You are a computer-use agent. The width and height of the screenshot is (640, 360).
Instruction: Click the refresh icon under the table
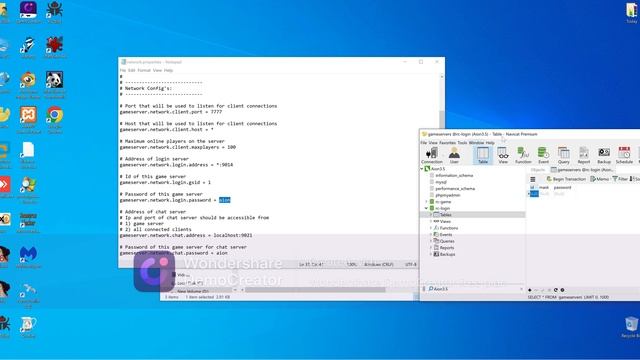(556, 290)
